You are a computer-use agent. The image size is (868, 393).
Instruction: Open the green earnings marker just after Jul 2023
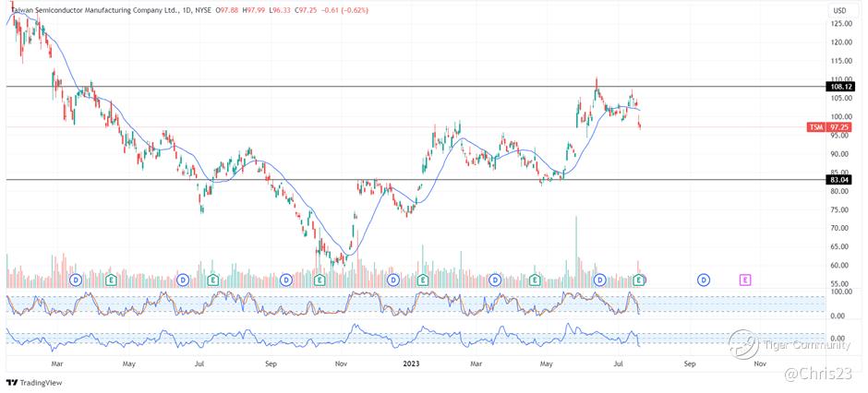click(x=639, y=280)
